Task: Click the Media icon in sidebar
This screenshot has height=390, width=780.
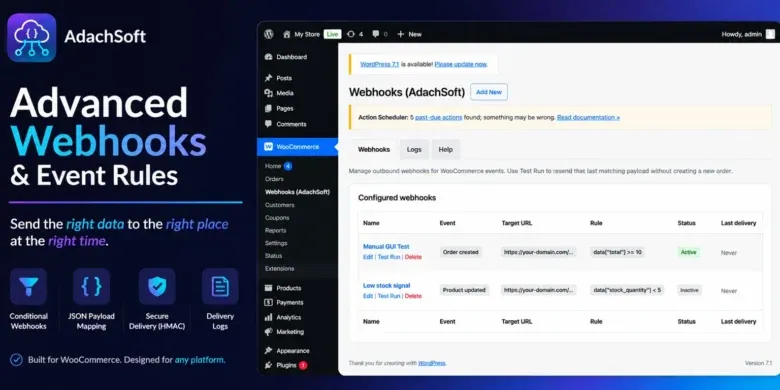Action: 269,93
